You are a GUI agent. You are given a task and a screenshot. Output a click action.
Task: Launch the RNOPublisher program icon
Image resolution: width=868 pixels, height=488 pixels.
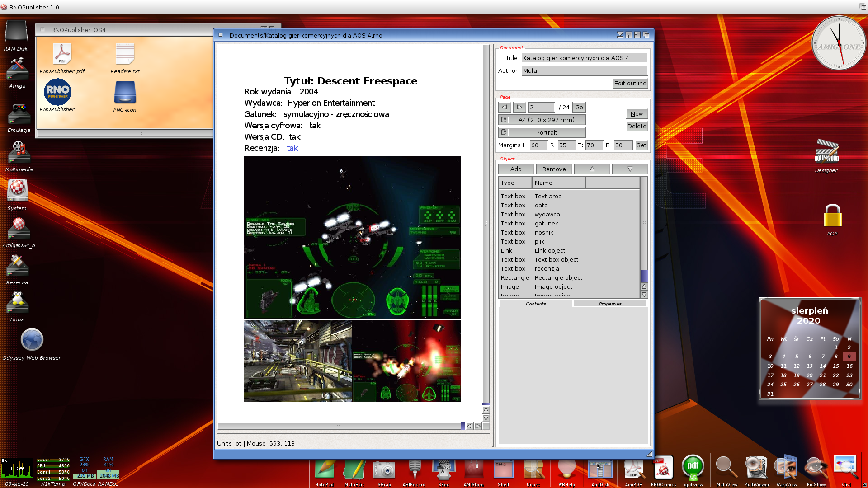coord(57,92)
